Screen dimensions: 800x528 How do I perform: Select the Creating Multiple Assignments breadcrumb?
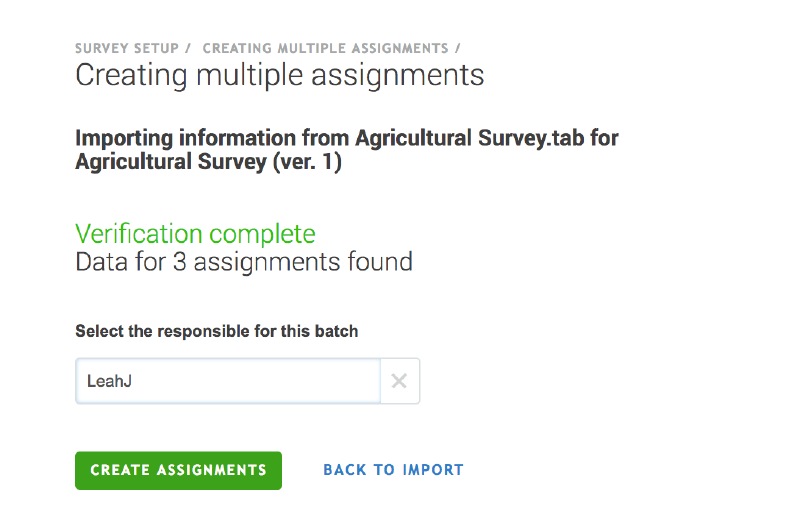[x=325, y=48]
